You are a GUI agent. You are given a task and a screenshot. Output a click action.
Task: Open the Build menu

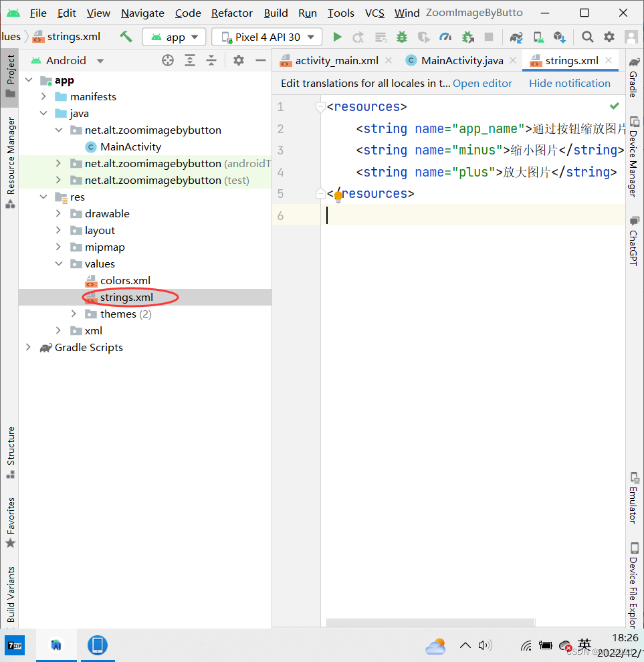(x=276, y=13)
